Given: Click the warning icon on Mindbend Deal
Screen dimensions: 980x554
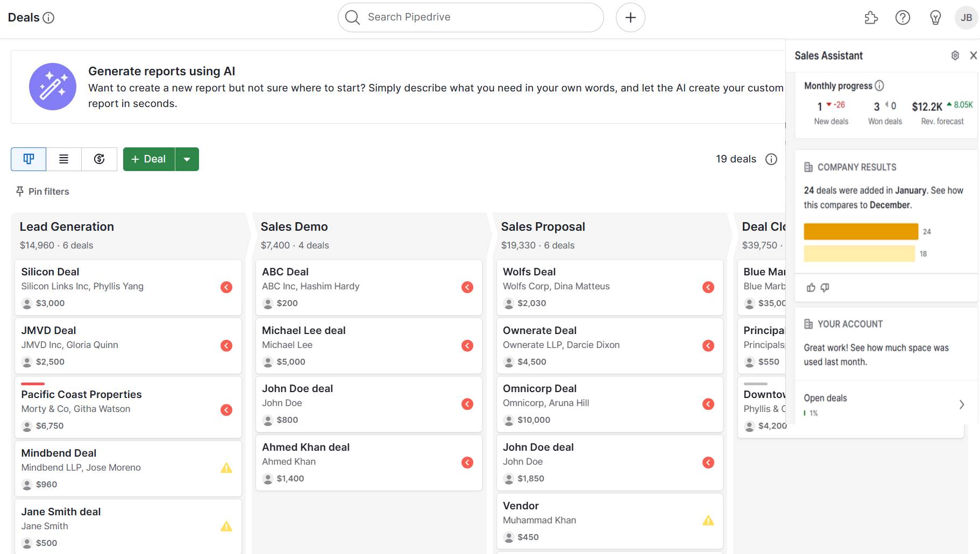Looking at the screenshot, I should click(x=225, y=468).
